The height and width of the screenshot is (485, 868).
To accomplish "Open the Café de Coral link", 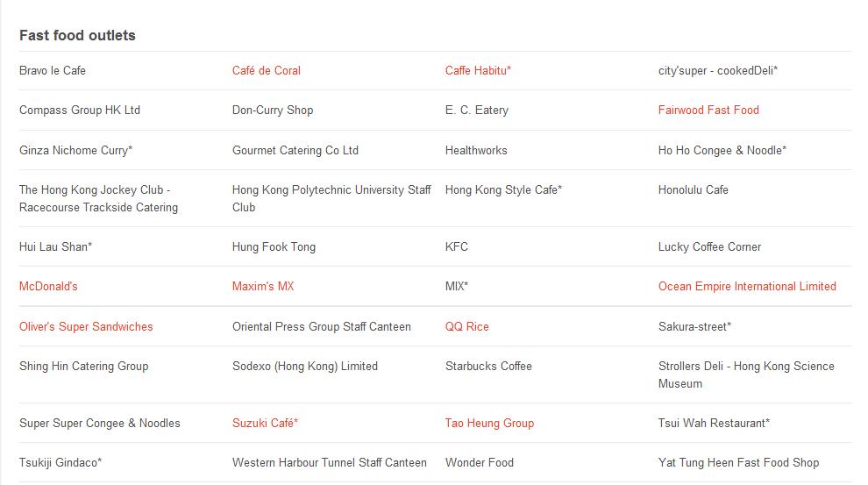I will coord(267,71).
